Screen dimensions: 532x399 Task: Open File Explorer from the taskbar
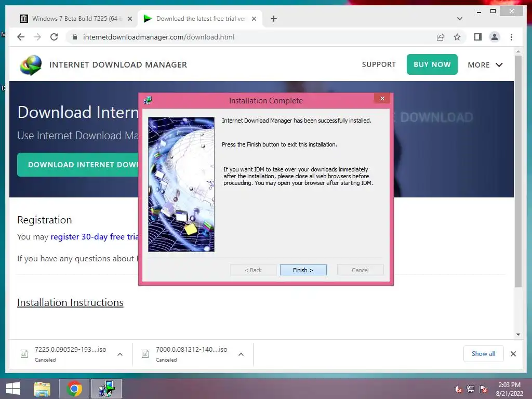coord(42,389)
